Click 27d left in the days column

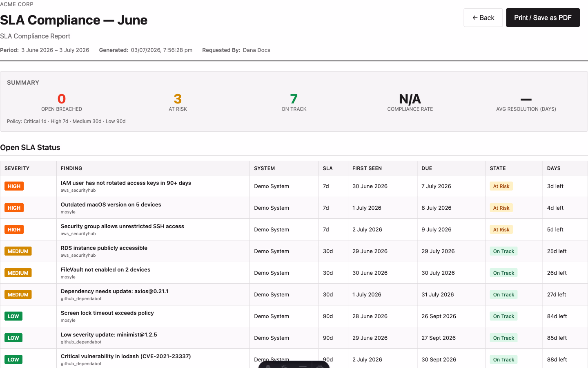[x=557, y=294]
